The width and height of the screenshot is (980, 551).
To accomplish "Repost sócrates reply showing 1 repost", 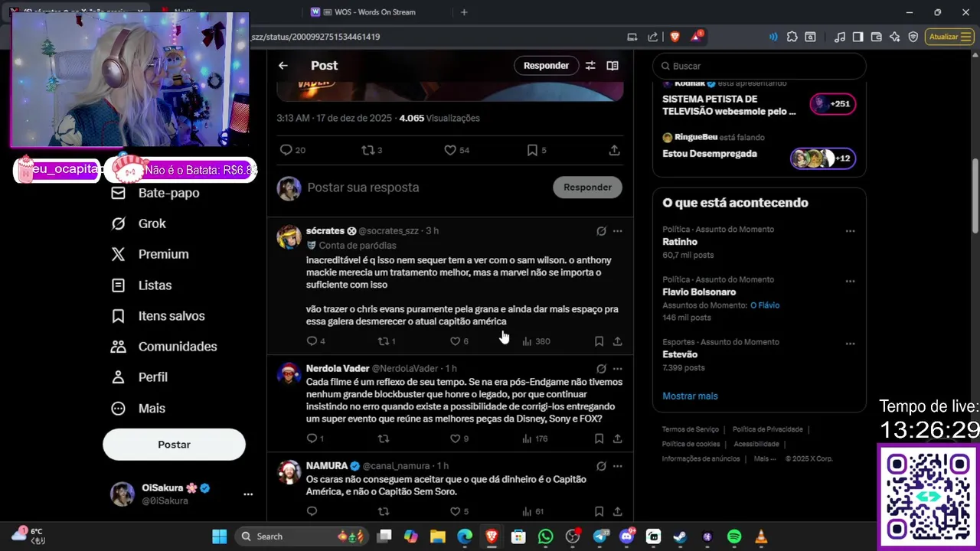I will (x=387, y=341).
